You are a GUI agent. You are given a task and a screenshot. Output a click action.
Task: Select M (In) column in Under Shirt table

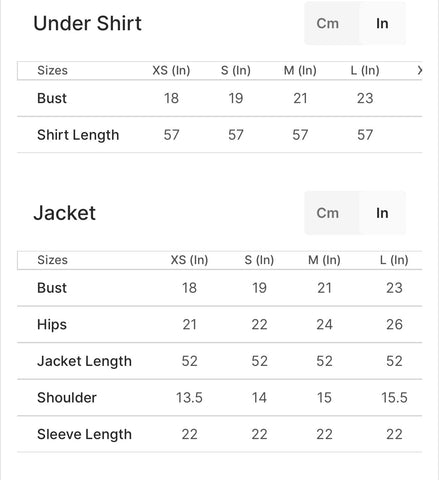point(300,70)
